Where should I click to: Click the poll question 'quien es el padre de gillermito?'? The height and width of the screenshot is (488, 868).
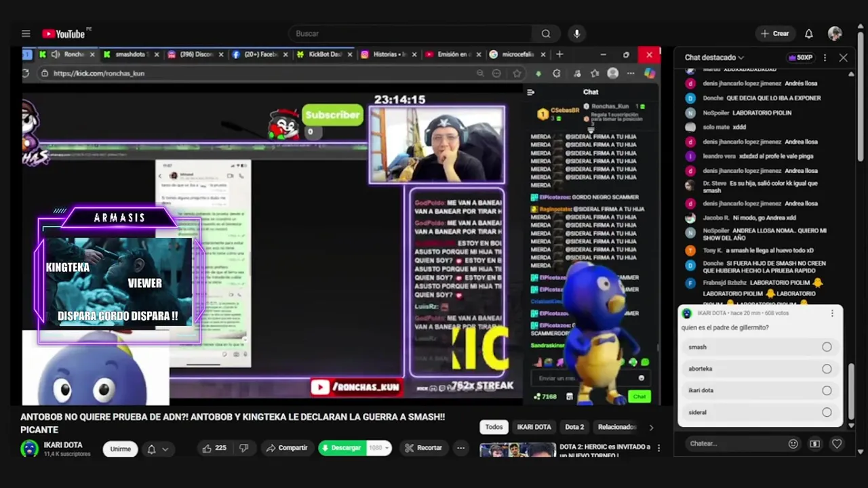point(725,328)
